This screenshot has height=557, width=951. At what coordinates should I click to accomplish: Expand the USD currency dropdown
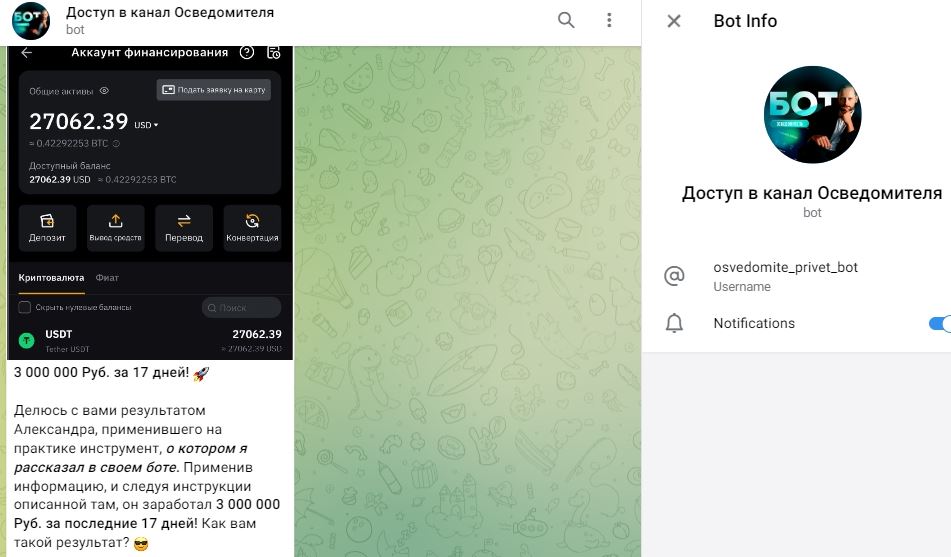coord(148,125)
